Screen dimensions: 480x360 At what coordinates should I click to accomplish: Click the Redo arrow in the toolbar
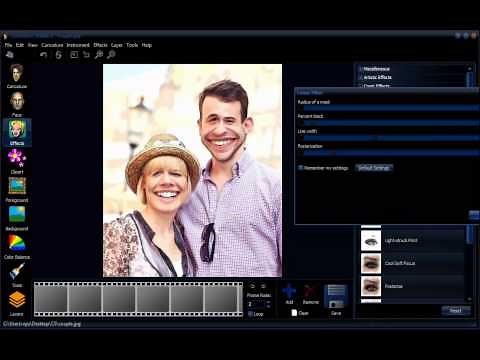tap(58, 55)
